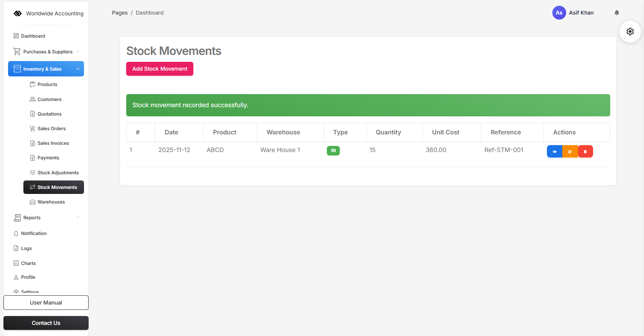This screenshot has width=644, height=336.
Task: Go to the Warehouses page
Action: (x=51, y=202)
